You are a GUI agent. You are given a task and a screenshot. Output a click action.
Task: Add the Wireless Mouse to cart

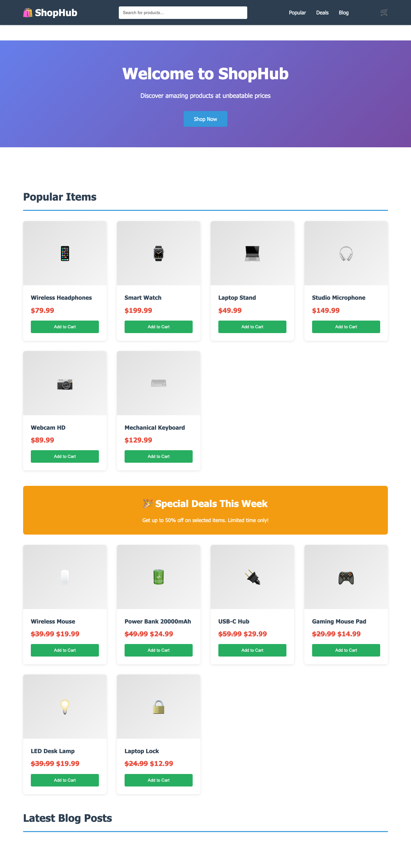point(65,650)
